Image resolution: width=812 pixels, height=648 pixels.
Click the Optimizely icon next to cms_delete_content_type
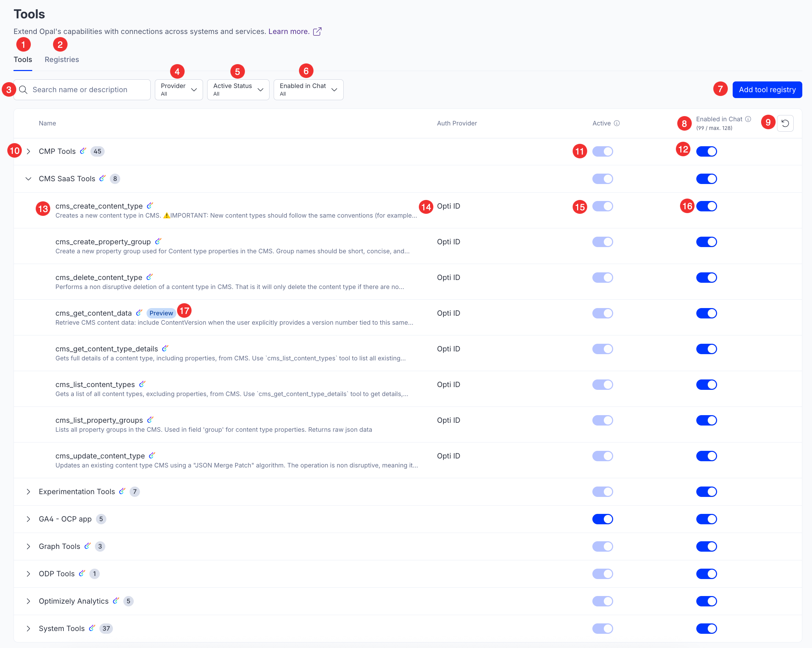point(150,277)
